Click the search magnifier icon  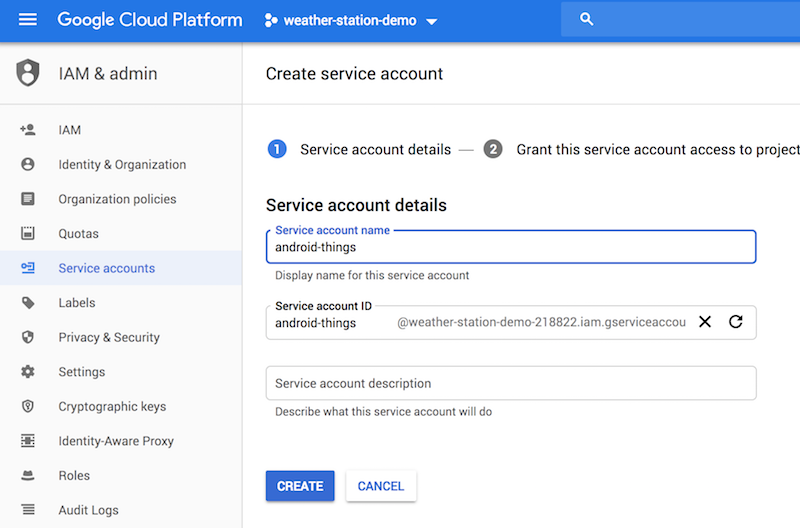(x=587, y=20)
